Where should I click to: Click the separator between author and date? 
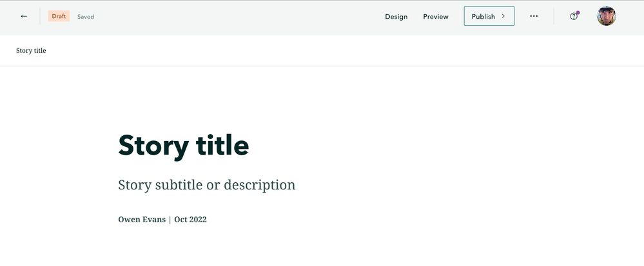point(170,220)
